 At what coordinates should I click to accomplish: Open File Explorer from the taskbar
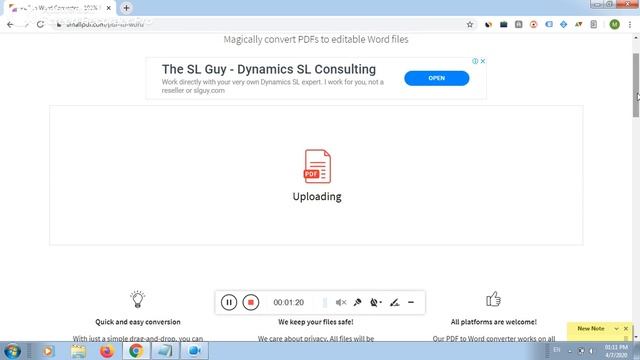78,351
